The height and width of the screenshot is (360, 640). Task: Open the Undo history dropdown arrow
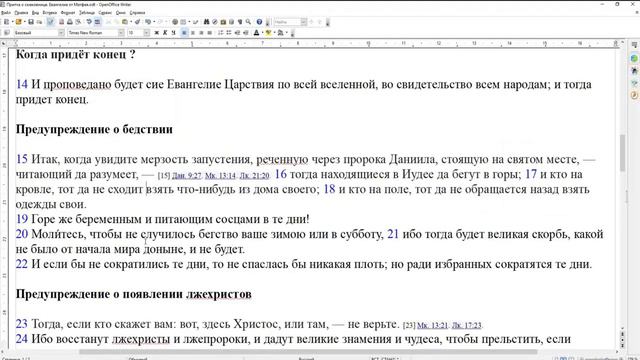[154, 22]
